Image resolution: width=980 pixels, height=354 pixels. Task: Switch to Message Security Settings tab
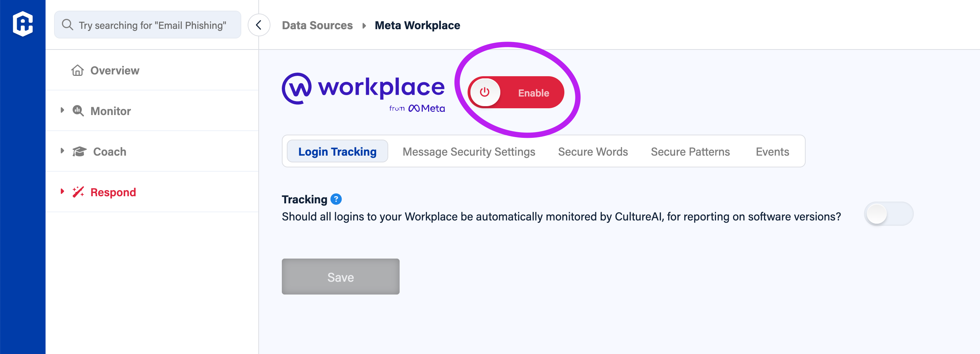coord(469,151)
